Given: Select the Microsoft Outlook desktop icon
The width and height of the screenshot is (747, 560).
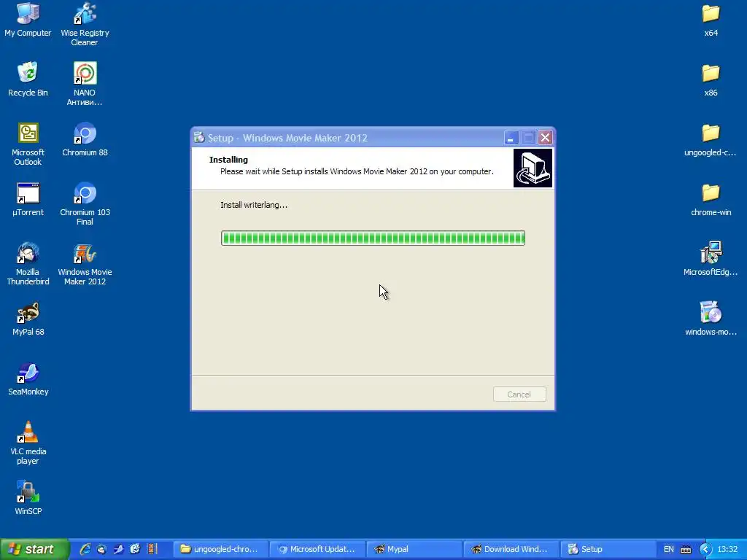Looking at the screenshot, I should (x=28, y=144).
